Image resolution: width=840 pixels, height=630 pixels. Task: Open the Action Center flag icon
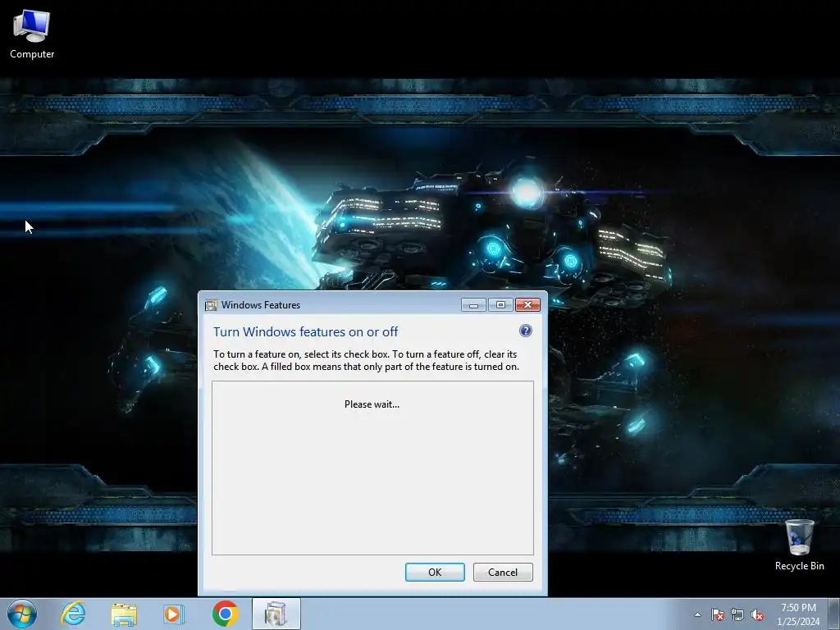[717, 614]
